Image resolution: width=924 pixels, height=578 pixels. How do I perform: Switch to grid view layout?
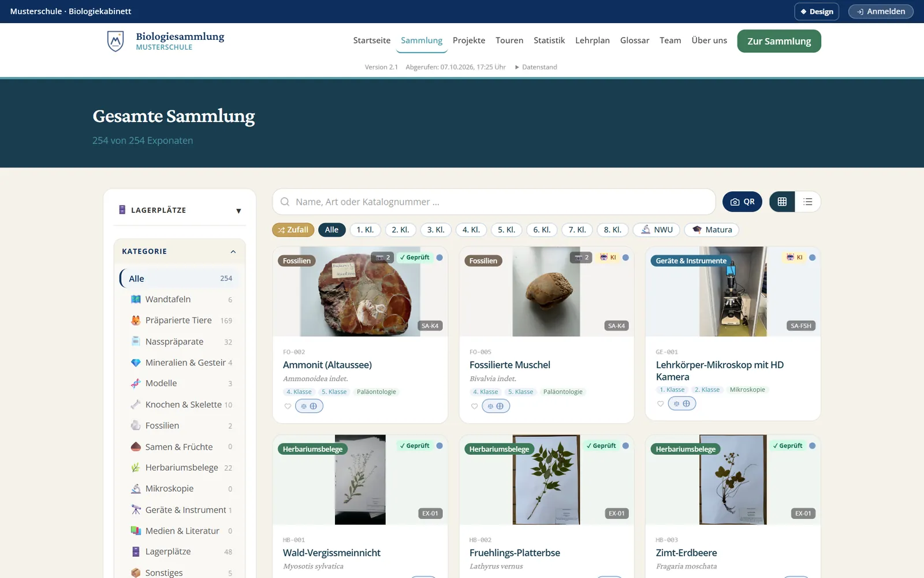tap(782, 202)
